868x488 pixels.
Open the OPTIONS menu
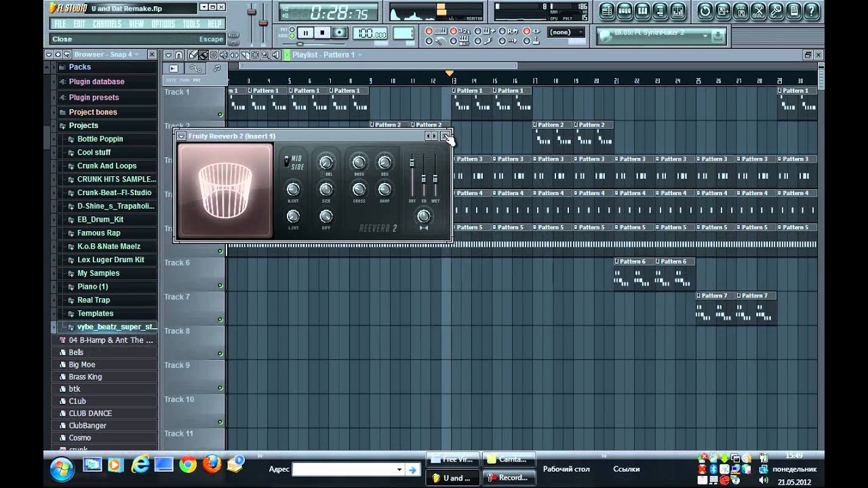pyautogui.click(x=163, y=24)
